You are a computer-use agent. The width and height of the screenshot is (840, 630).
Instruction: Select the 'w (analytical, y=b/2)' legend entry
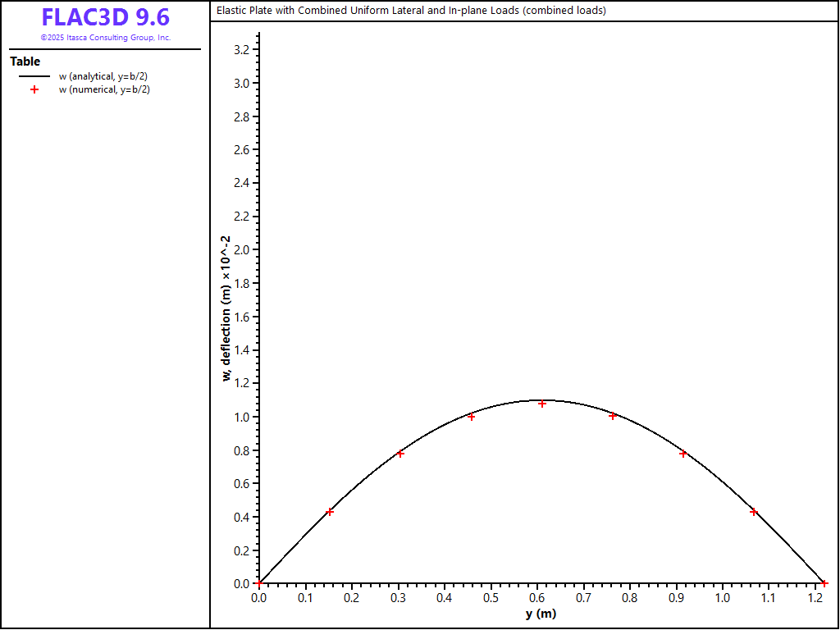pos(103,76)
